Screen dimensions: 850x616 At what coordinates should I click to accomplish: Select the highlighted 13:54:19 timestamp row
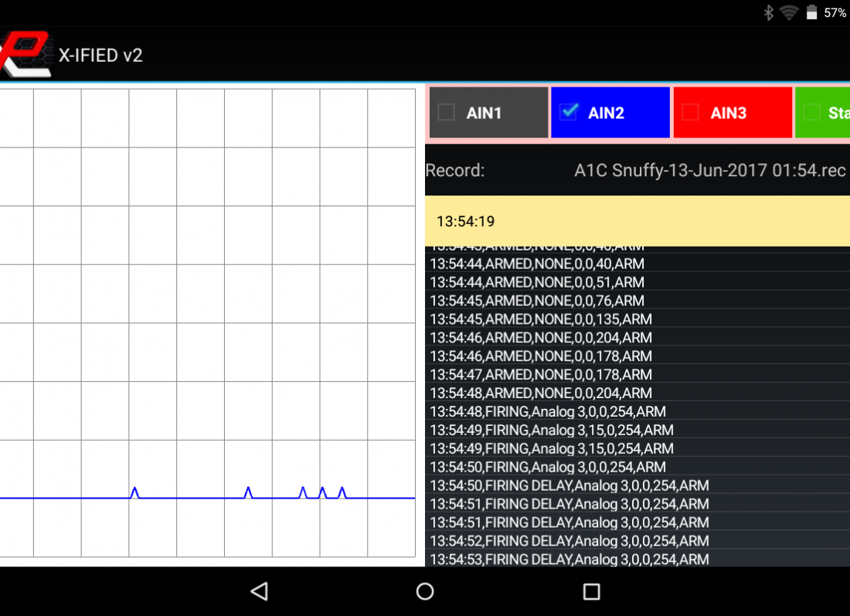pyautogui.click(x=637, y=221)
